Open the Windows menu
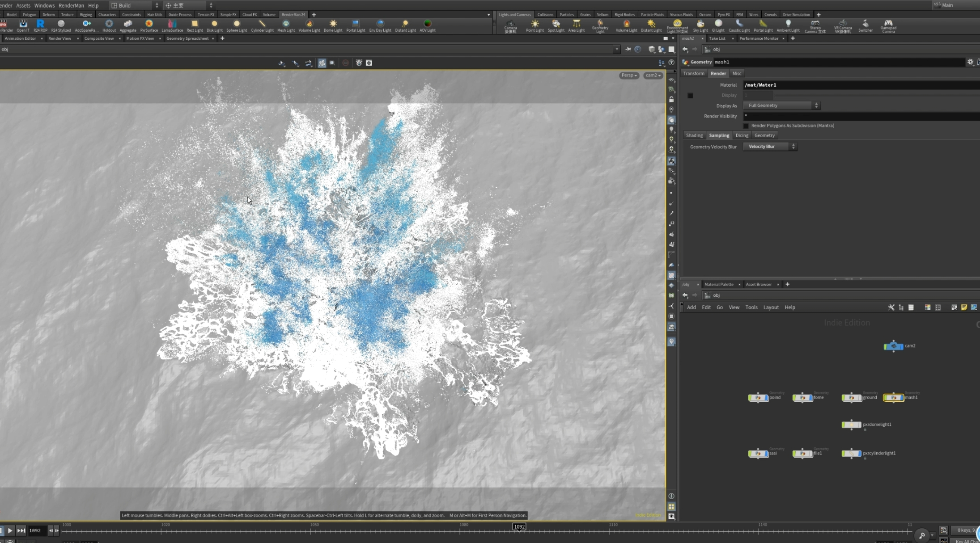This screenshot has height=543, width=980. [44, 5]
